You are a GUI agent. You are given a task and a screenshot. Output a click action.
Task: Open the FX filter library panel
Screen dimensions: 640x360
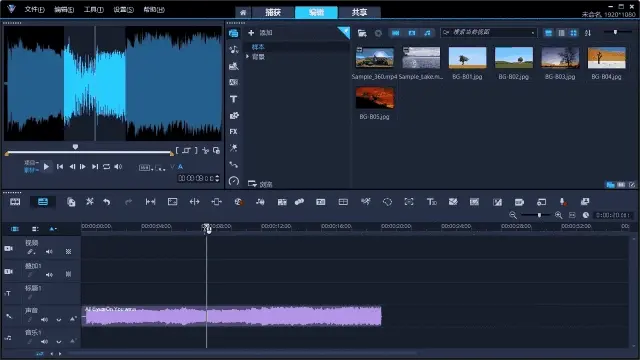click(x=233, y=132)
